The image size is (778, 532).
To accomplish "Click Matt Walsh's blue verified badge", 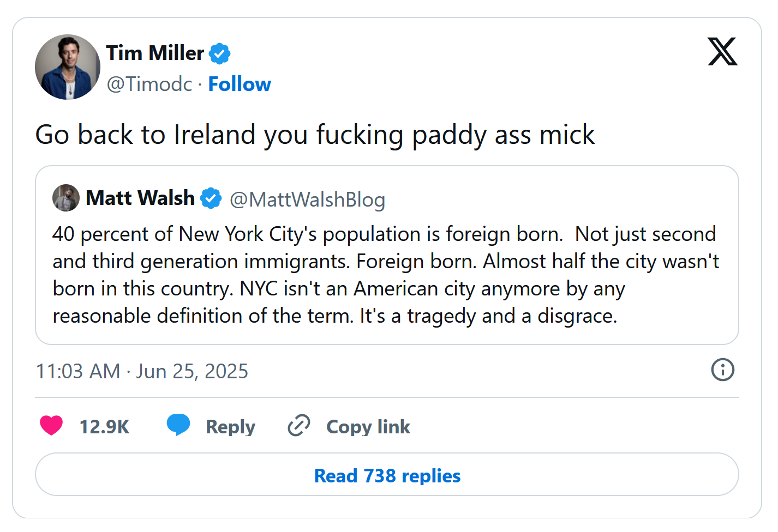I will point(211,198).
